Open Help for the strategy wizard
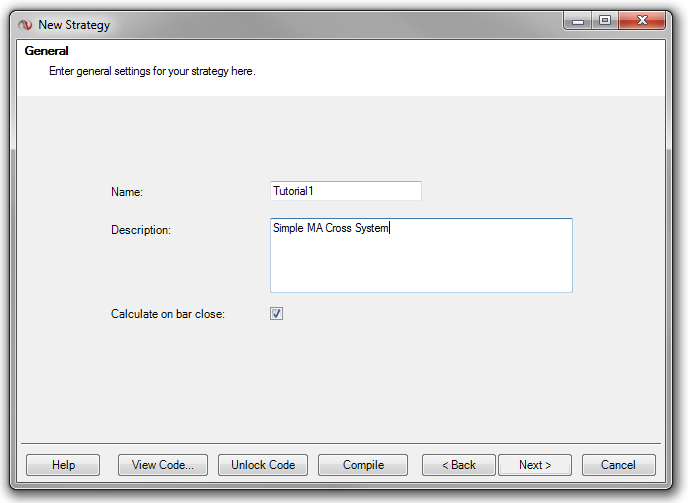Image resolution: width=688 pixels, height=503 pixels. (63, 465)
